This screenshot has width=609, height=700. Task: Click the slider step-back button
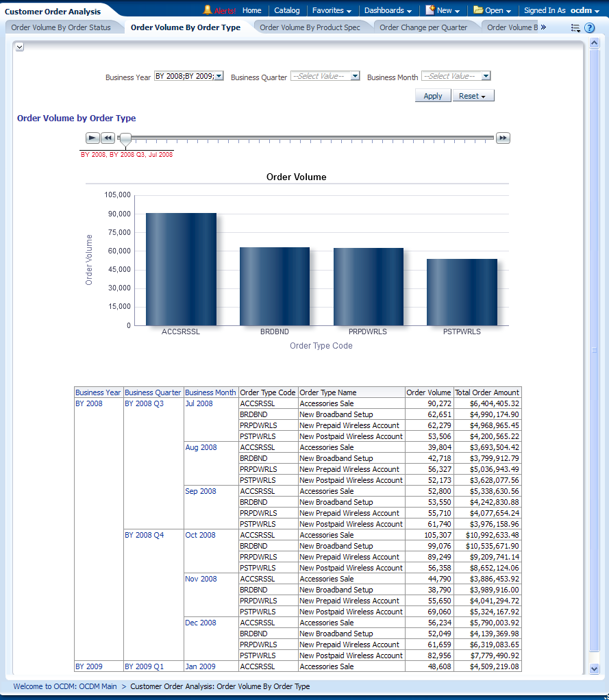click(x=108, y=138)
